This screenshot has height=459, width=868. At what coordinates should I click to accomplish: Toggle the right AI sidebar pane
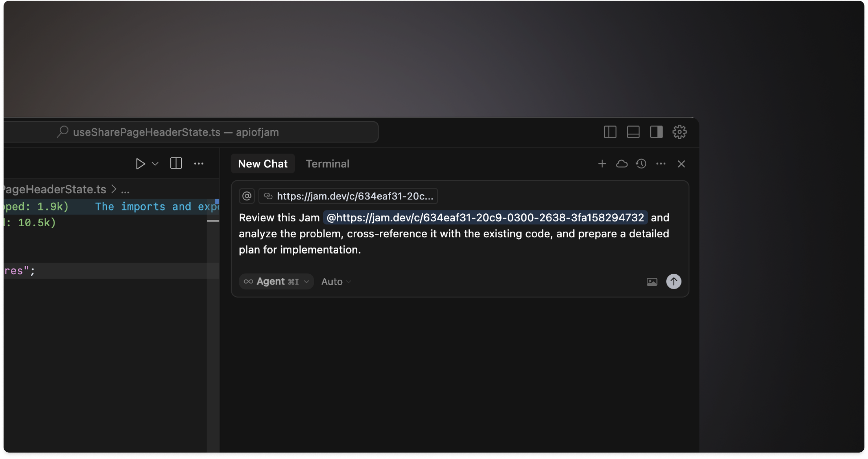[656, 132]
